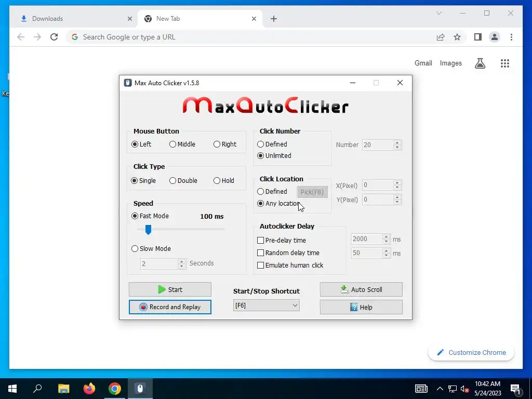Open the Chrome profile icon
The image size is (532, 399).
coord(495,37)
